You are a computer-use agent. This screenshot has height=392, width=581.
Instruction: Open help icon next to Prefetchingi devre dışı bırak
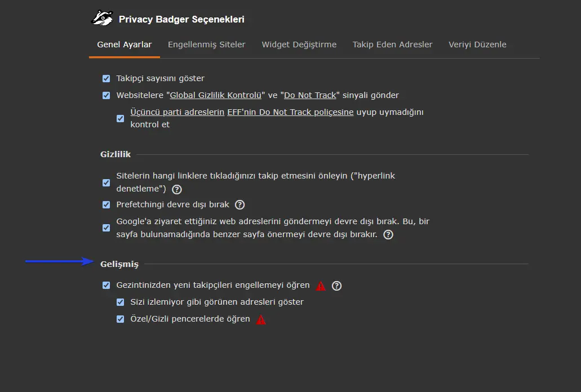240,204
